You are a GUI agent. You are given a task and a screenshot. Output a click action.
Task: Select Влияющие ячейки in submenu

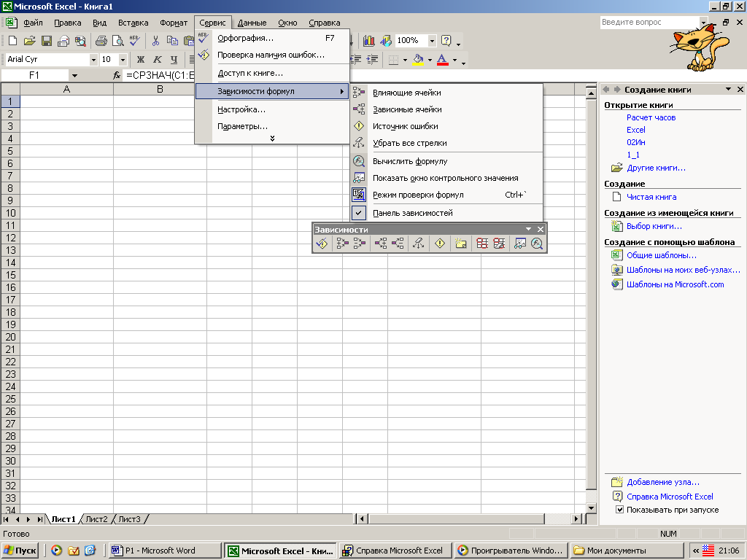point(447,93)
